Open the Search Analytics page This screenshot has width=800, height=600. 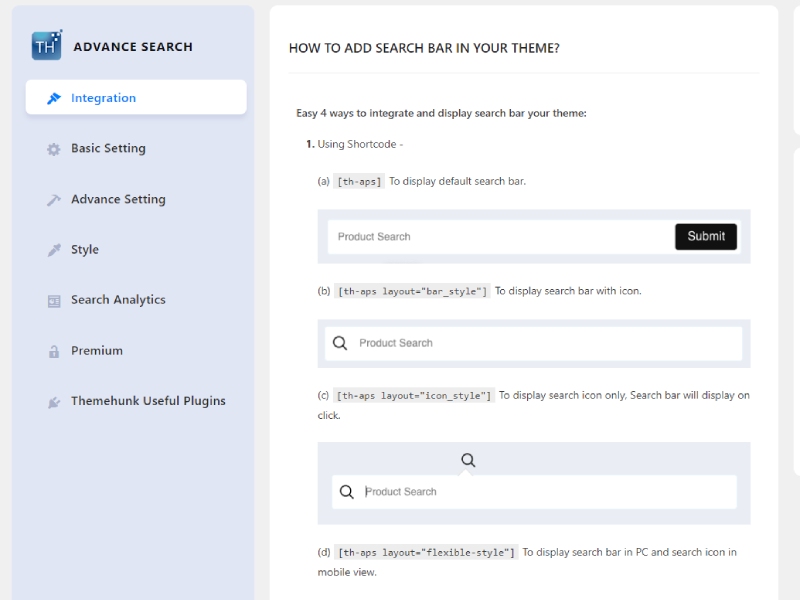tap(118, 300)
